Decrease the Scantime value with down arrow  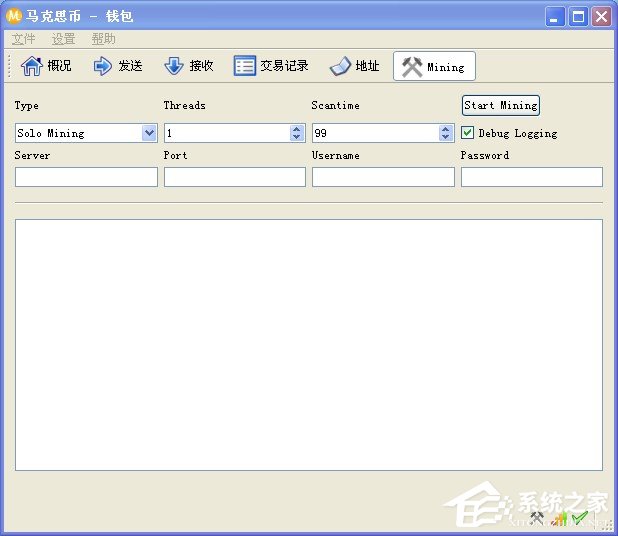445,137
